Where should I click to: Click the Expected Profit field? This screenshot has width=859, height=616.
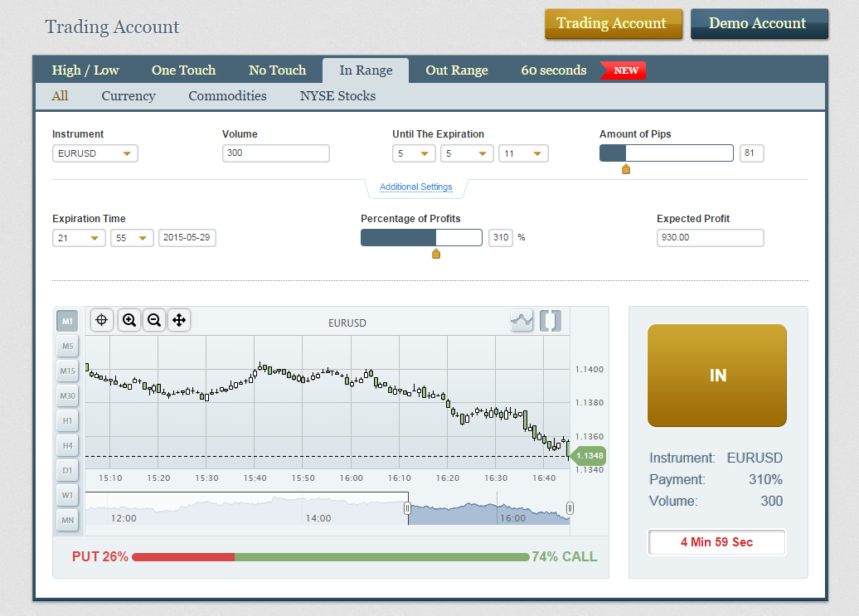pos(710,238)
